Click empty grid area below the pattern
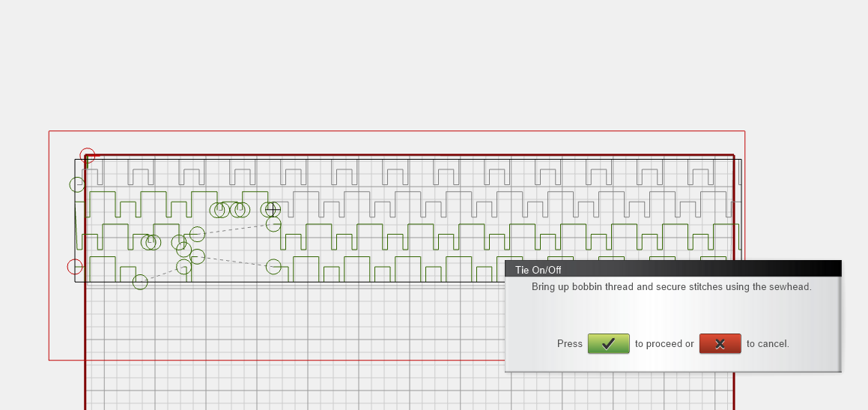The height and width of the screenshot is (410, 868). (300, 345)
